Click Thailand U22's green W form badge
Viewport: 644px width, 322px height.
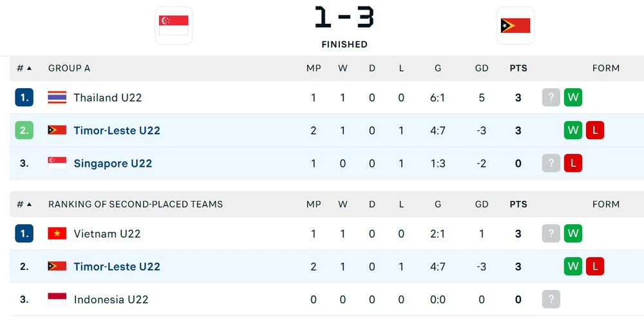point(573,98)
